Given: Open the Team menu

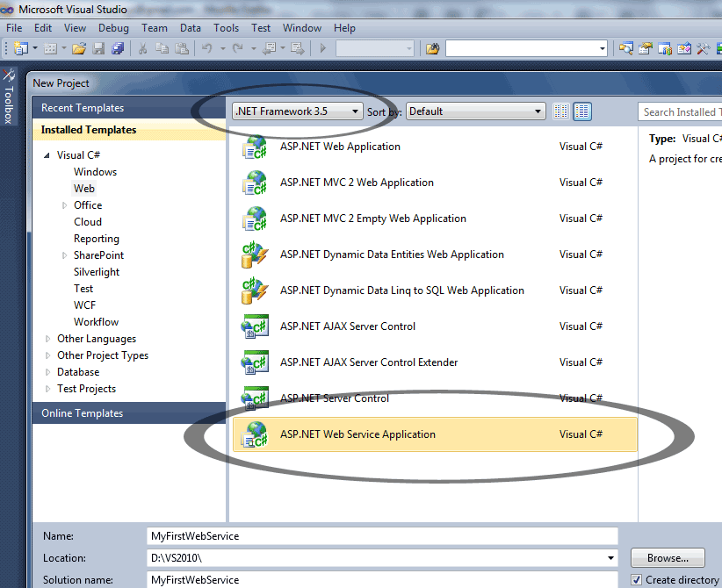Looking at the screenshot, I should coord(155,28).
